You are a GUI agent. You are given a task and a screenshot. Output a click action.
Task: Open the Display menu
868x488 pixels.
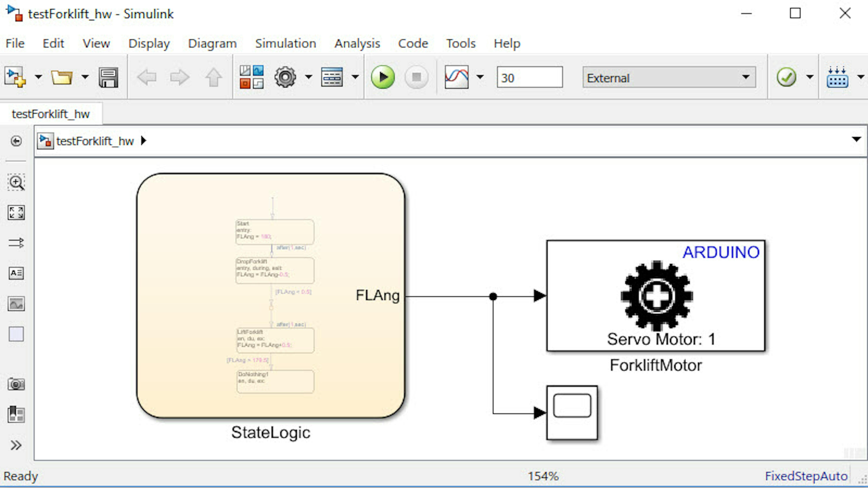coord(149,43)
